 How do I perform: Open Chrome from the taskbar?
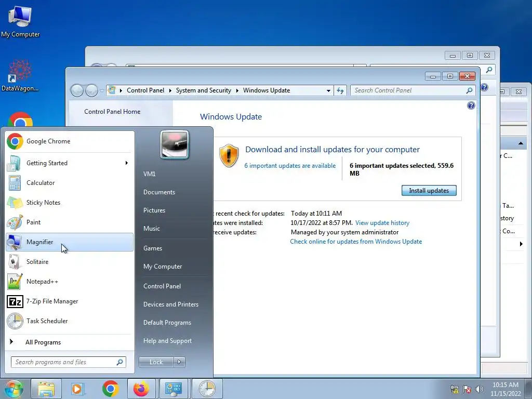coord(110,389)
